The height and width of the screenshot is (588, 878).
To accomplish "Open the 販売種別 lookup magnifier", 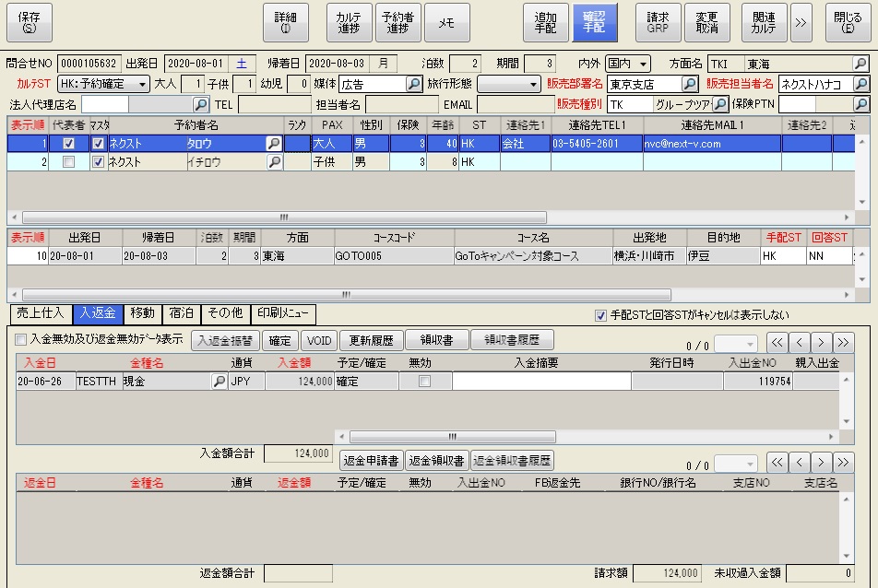I will (x=720, y=104).
